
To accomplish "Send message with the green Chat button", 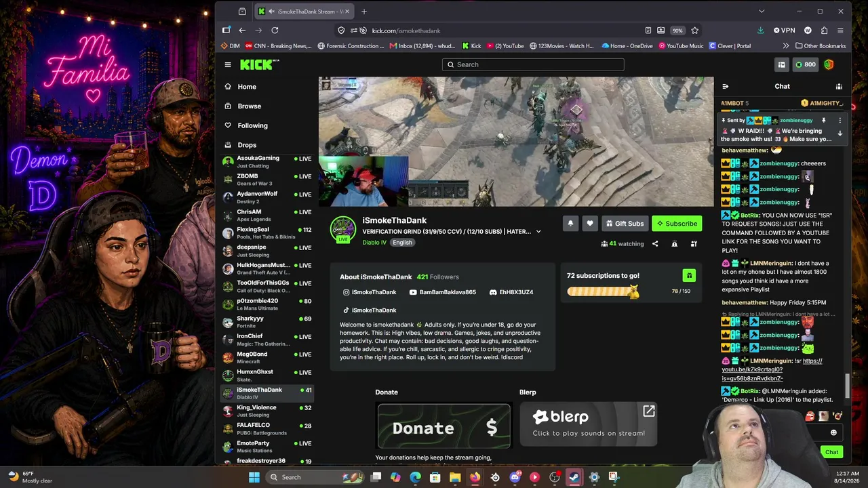I will [x=831, y=452].
